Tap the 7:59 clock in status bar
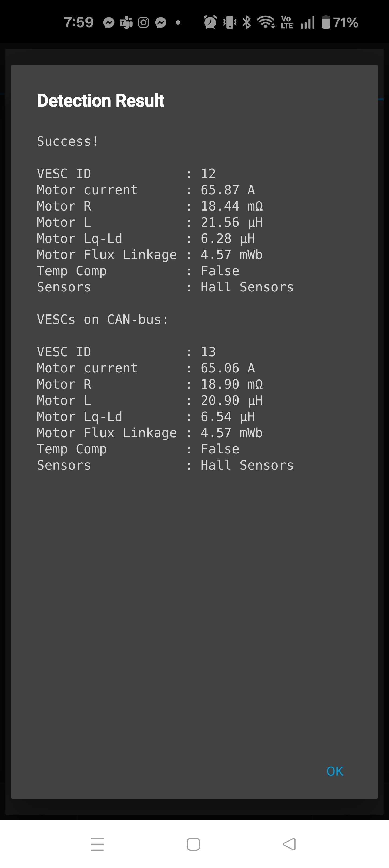This screenshot has width=389, height=868. pyautogui.click(x=79, y=23)
